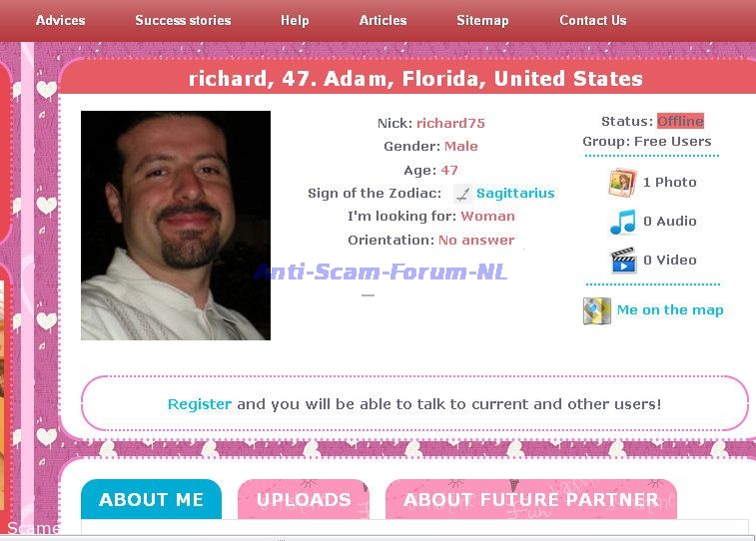Click the 1 Photo text label
This screenshot has width=756, height=541.
[669, 183]
